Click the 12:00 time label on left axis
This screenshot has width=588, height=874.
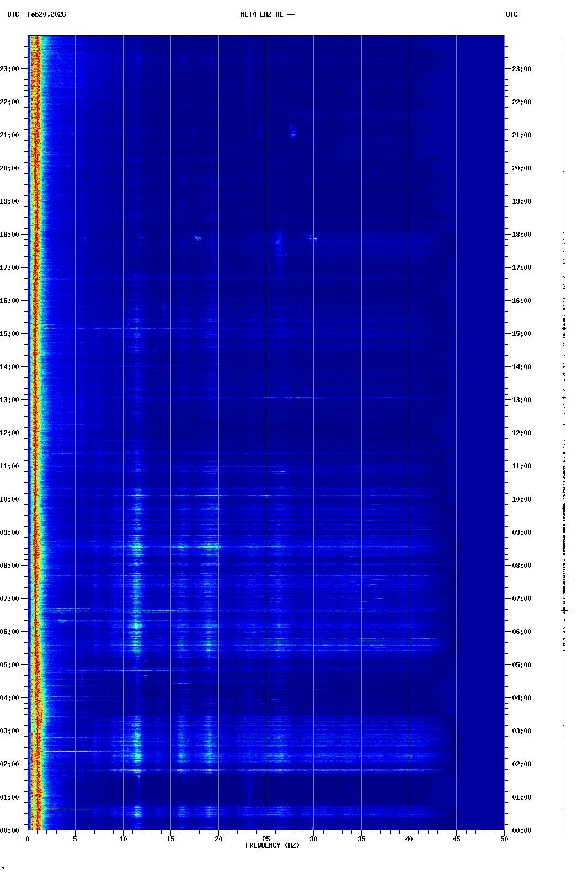coord(10,433)
